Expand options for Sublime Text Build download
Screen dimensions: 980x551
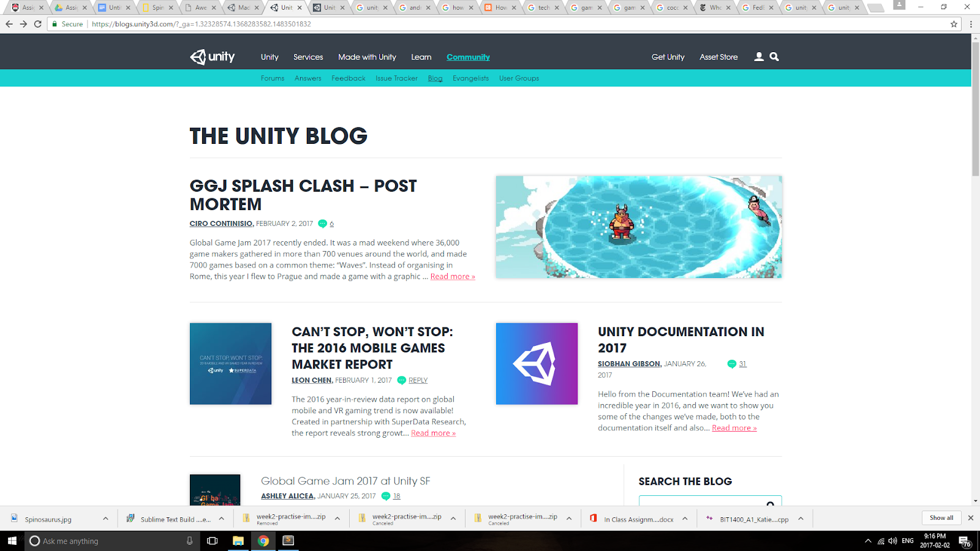221,519
